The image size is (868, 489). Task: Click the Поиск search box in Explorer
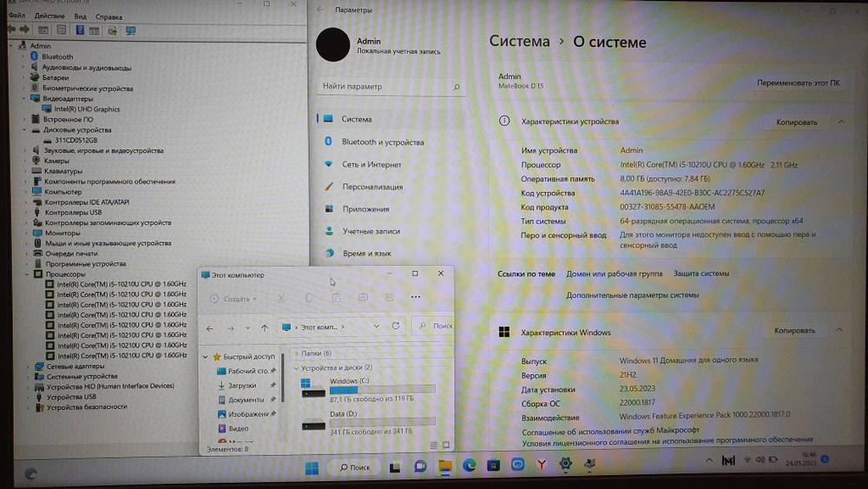click(x=435, y=327)
